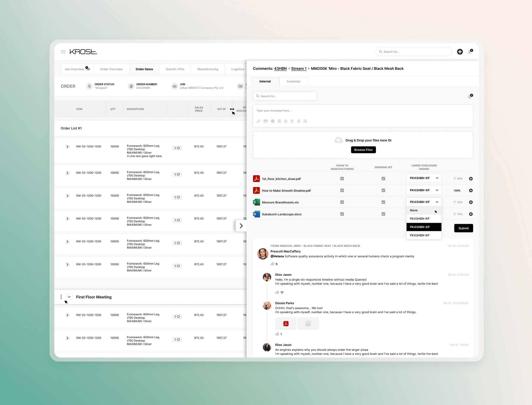Click the comments search field
This screenshot has width=532, height=405.
click(285, 96)
